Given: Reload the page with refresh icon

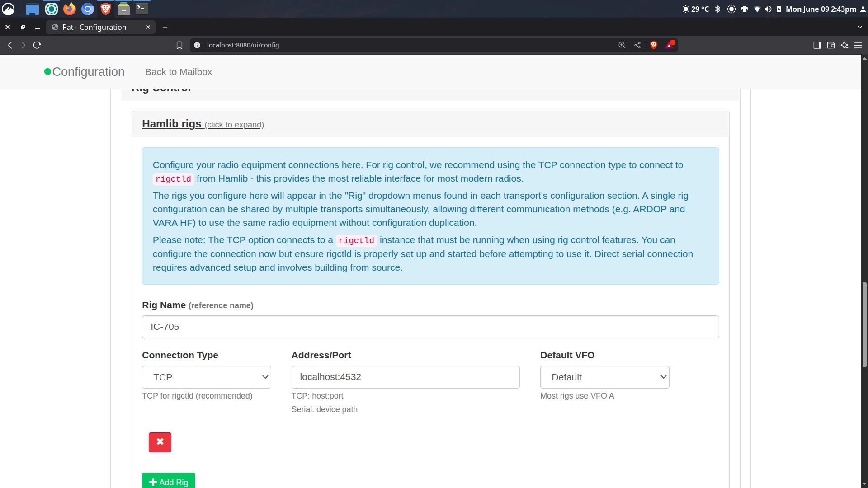Looking at the screenshot, I should pos(37,45).
